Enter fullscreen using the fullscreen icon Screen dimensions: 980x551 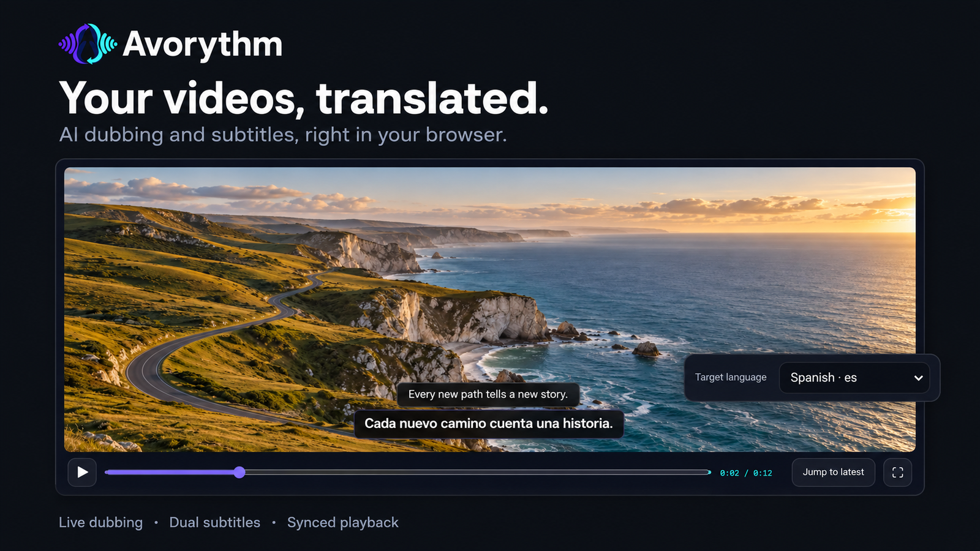pos(897,473)
